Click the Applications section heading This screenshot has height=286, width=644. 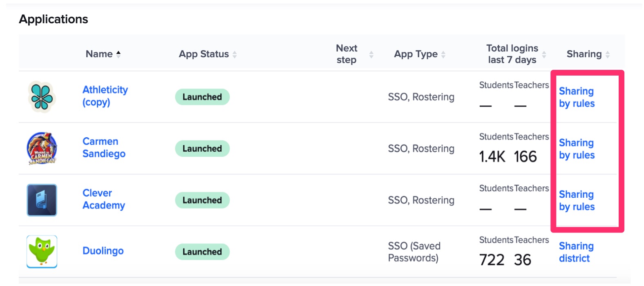(x=54, y=19)
